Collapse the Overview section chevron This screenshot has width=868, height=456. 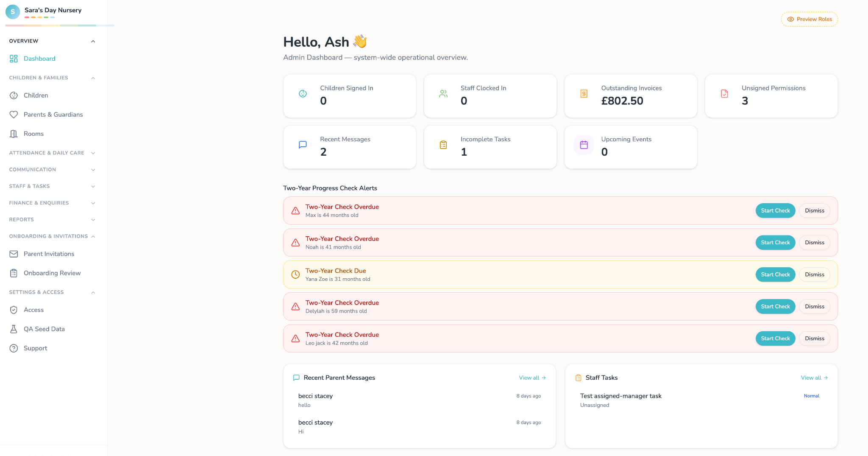(x=93, y=41)
